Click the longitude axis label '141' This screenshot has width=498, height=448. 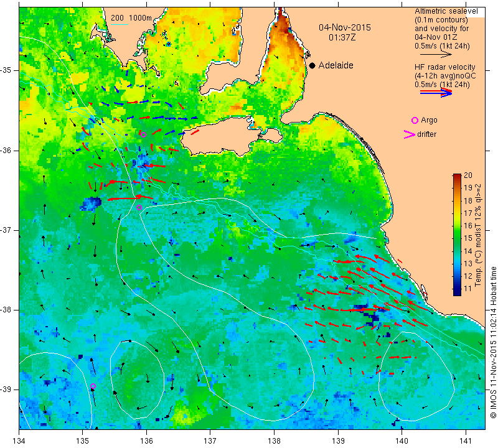(x=466, y=441)
